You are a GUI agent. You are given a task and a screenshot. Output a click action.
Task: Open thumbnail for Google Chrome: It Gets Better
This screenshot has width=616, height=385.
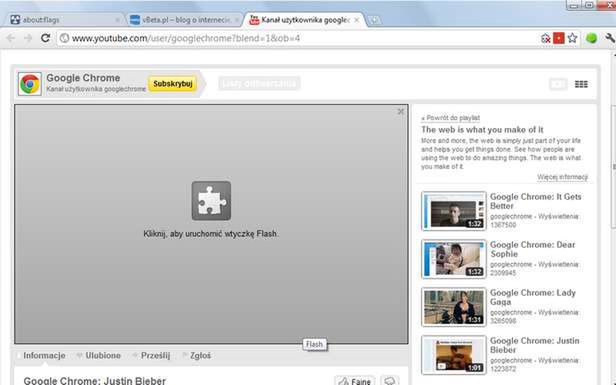pyautogui.click(x=454, y=211)
